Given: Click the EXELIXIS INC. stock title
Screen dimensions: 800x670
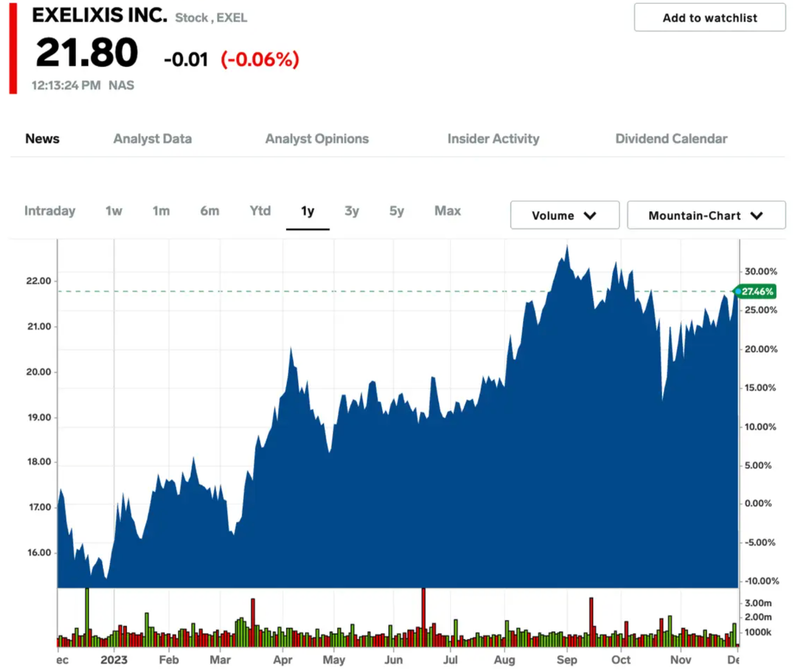Looking at the screenshot, I should 99,15.
